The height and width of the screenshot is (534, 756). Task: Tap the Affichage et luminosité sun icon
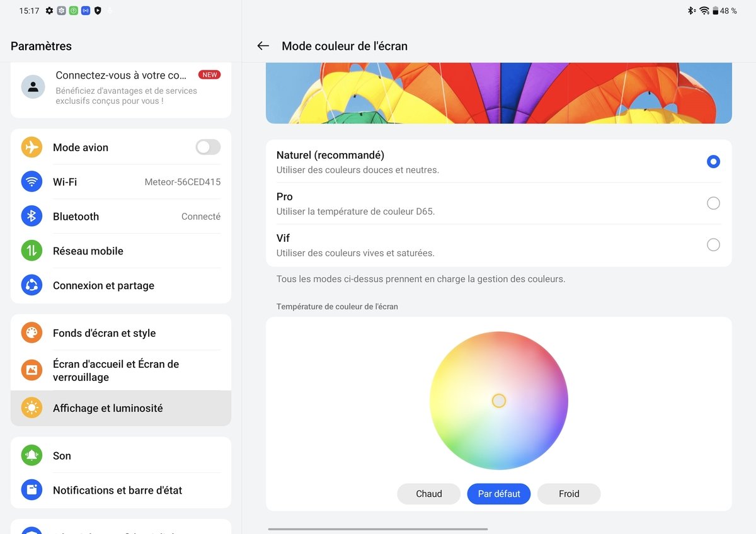point(31,408)
